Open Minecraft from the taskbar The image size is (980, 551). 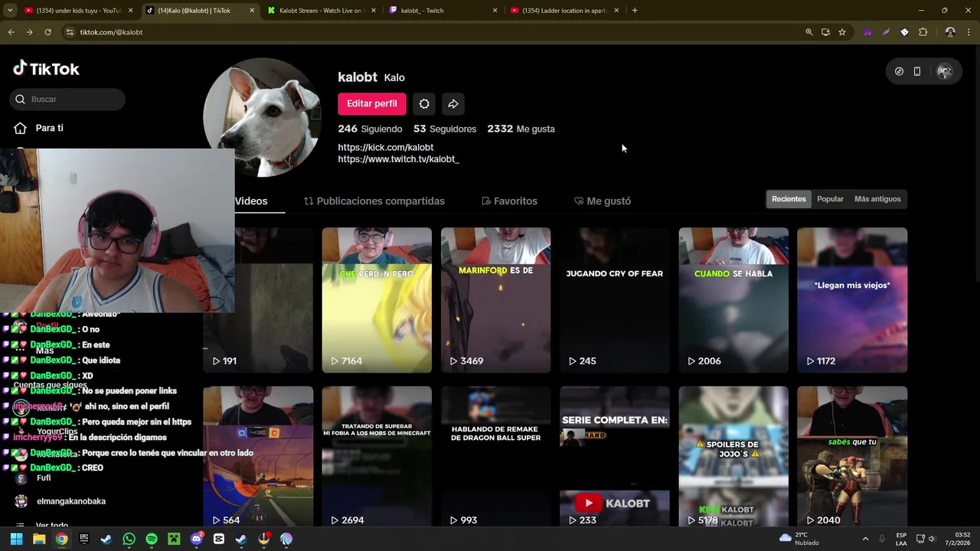coord(174,539)
